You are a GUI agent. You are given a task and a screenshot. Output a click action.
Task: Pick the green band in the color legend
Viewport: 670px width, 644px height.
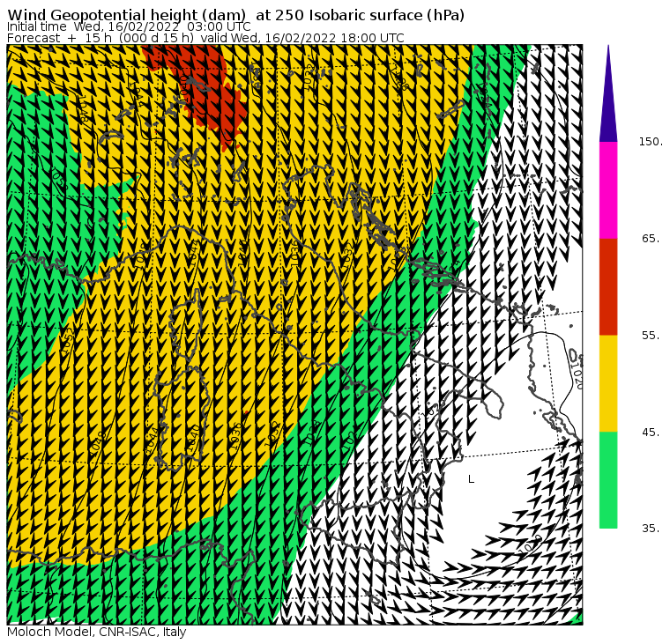608,480
